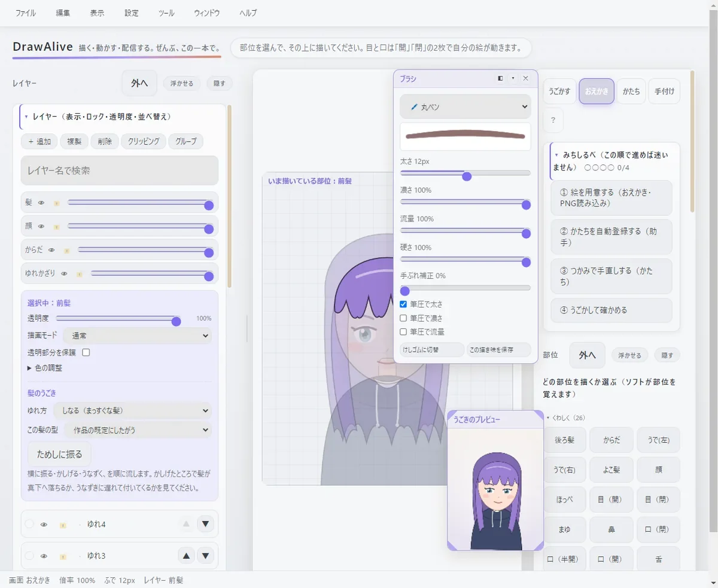Click the けしゴムに切替 button
This screenshot has width=718, height=588.
click(432, 350)
